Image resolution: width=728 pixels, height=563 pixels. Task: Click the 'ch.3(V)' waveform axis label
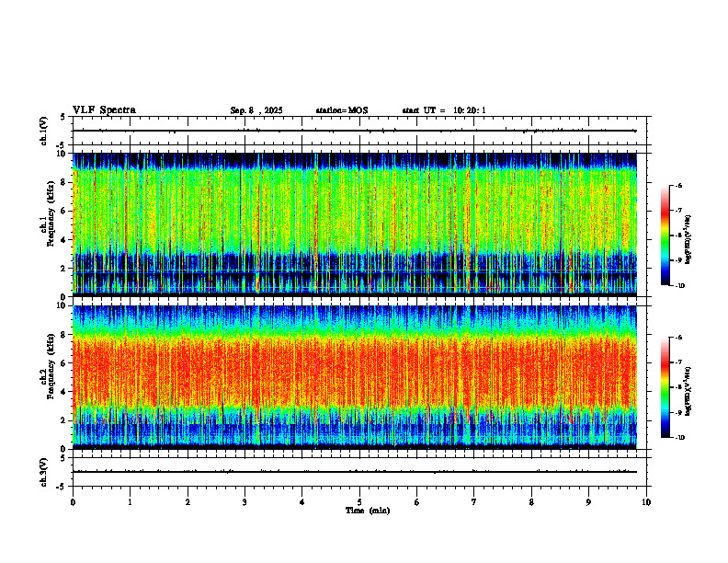(44, 472)
